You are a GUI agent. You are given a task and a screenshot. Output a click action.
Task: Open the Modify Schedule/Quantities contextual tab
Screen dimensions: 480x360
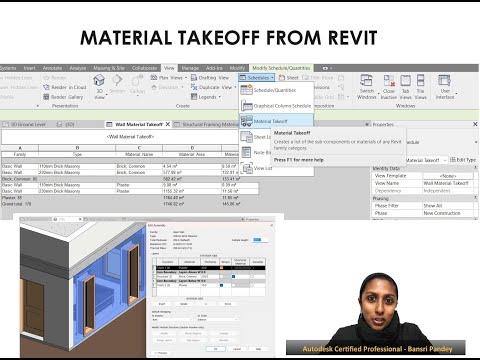281,68
